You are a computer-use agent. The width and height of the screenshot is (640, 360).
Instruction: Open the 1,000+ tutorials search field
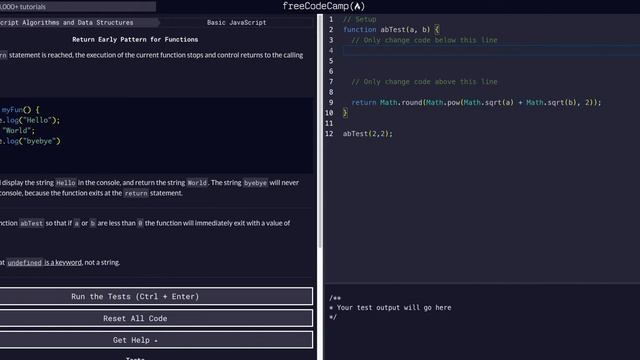(x=78, y=7)
